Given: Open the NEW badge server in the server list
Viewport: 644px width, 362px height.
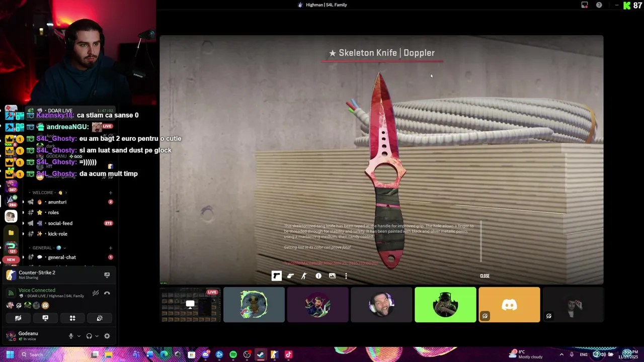Looking at the screenshot, I should (11, 259).
